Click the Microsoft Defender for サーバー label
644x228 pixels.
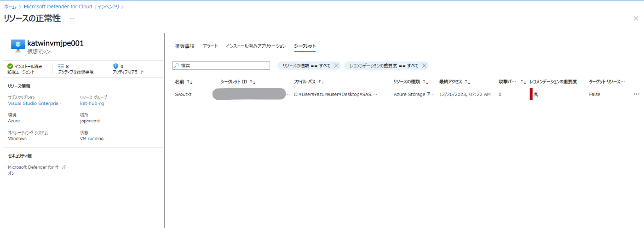click(x=39, y=167)
